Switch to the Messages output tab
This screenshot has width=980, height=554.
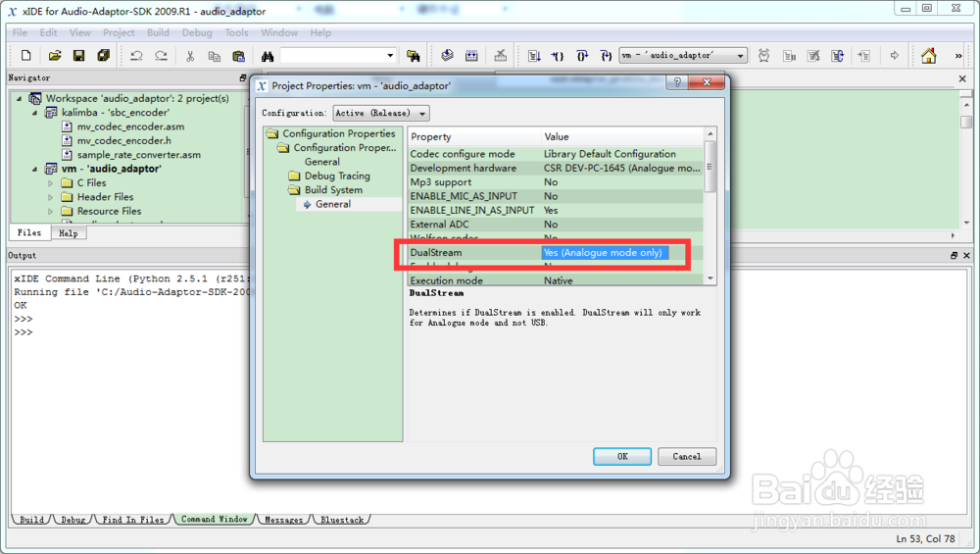click(x=284, y=520)
